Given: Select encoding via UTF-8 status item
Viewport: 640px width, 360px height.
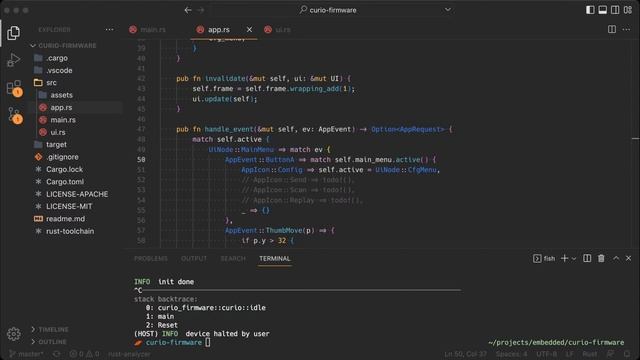Looking at the screenshot, I should coord(547,354).
